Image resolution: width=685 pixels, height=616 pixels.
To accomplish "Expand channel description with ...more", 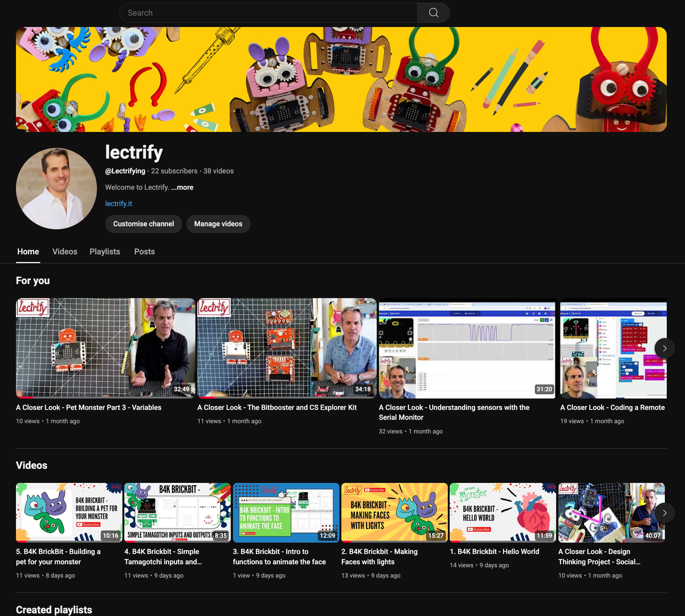I will click(x=182, y=187).
